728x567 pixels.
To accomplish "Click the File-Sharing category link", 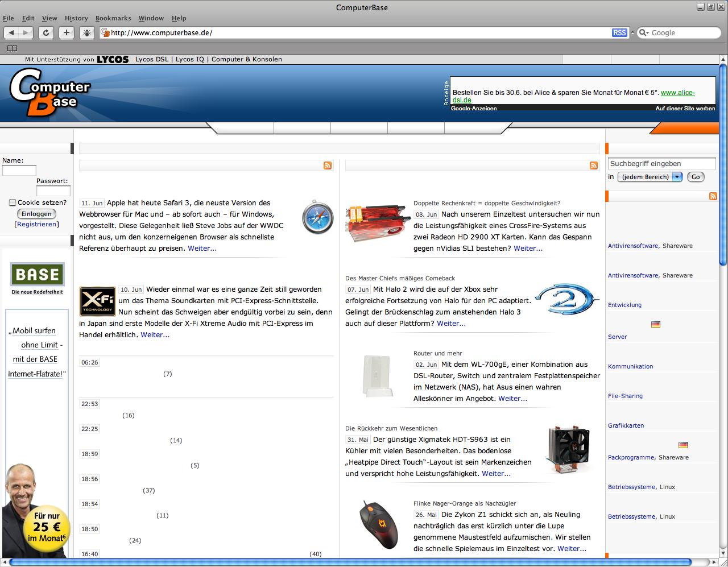I will (625, 396).
